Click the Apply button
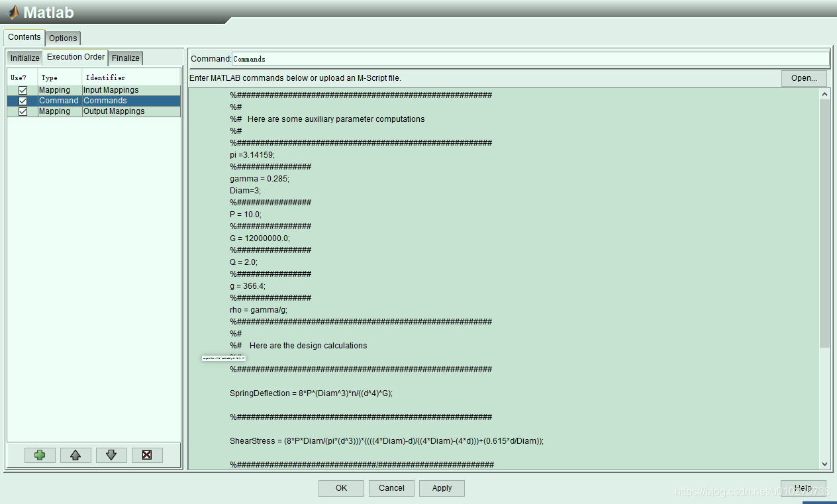 tap(442, 488)
